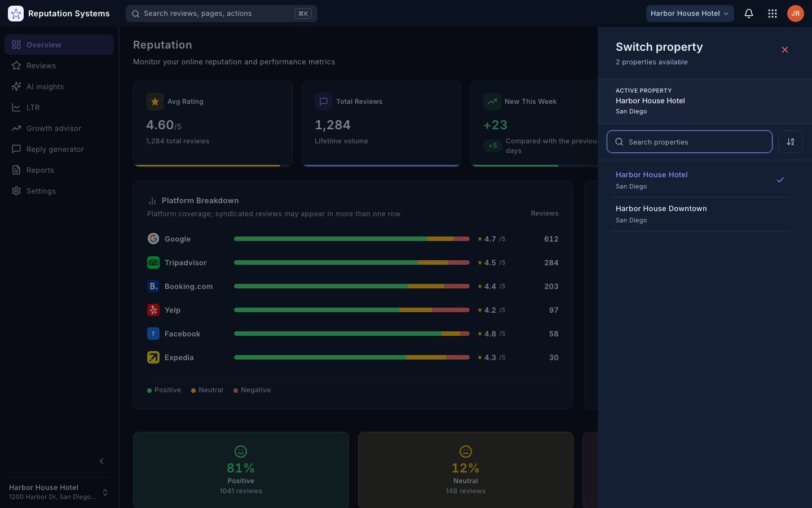Open the sidebar property switcher at bottom

[x=59, y=492]
